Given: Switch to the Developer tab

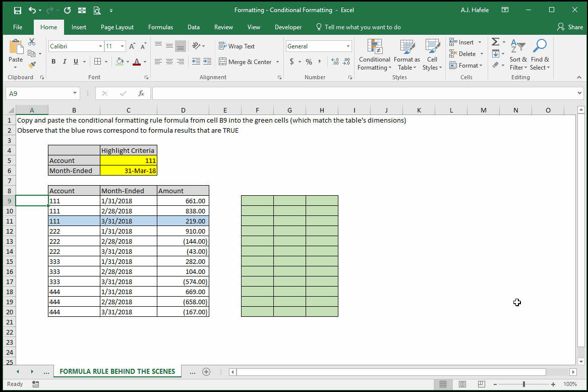Looking at the screenshot, I should [288, 27].
